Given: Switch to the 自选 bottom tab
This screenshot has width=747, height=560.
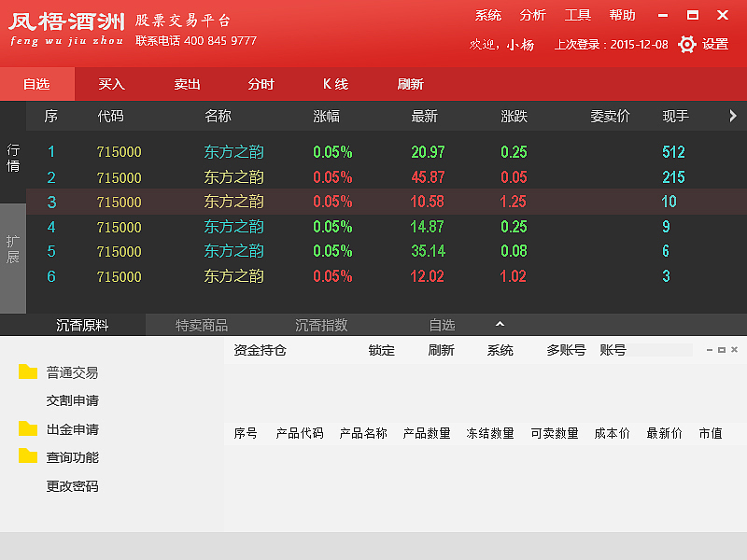Looking at the screenshot, I should [x=442, y=325].
